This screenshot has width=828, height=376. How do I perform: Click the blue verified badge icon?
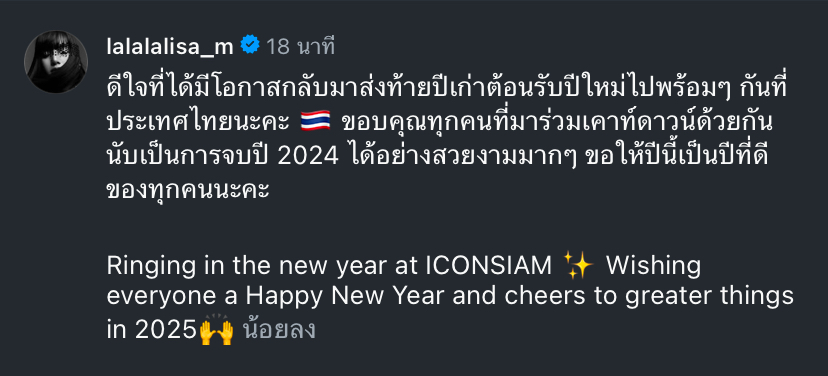[250, 45]
